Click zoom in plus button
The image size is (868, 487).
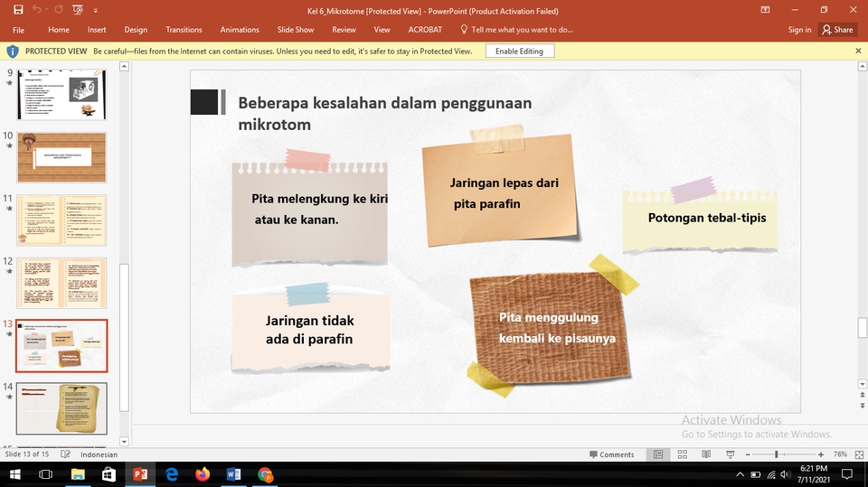click(x=821, y=454)
